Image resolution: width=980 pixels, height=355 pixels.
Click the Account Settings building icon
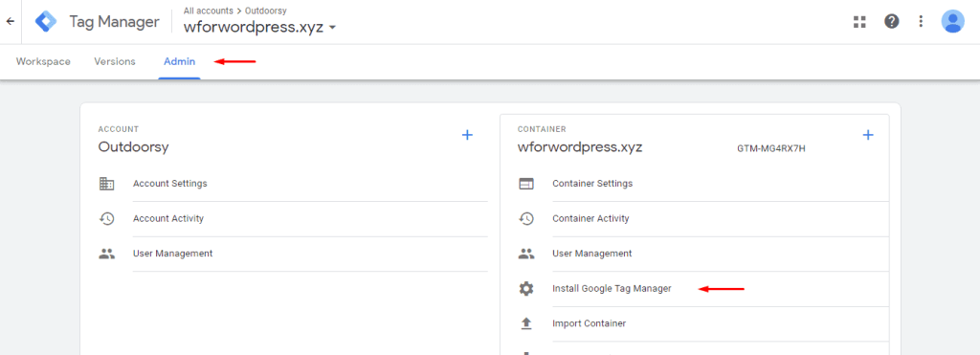point(107,184)
